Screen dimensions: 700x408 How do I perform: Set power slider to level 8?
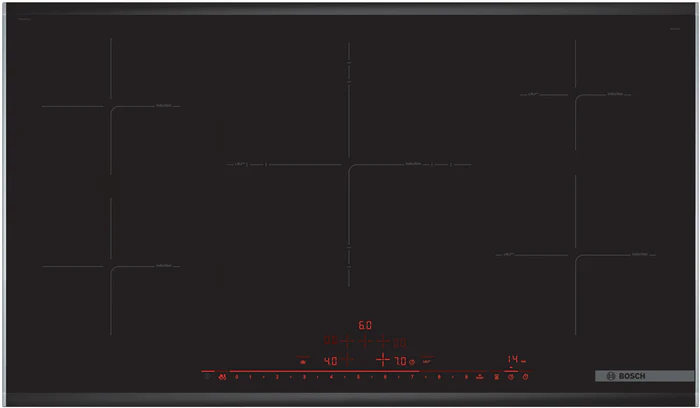439,377
